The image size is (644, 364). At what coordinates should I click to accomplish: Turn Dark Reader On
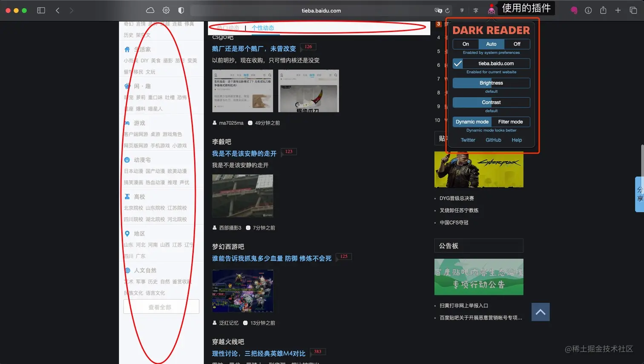(466, 44)
